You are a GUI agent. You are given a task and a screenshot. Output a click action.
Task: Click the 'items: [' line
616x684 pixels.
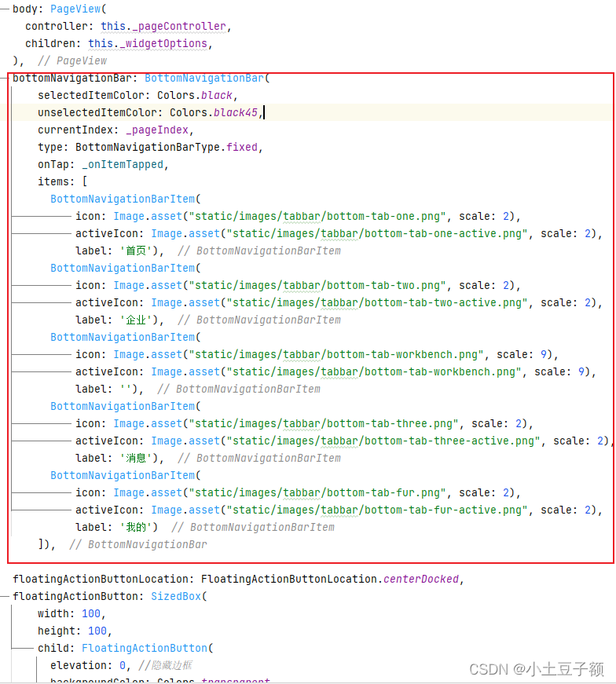[62, 181]
